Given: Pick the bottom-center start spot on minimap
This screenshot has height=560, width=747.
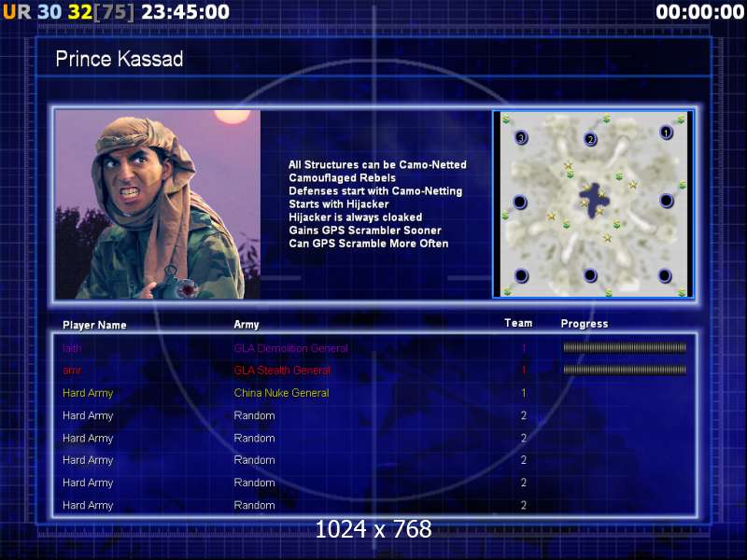Looking at the screenshot, I should [590, 274].
